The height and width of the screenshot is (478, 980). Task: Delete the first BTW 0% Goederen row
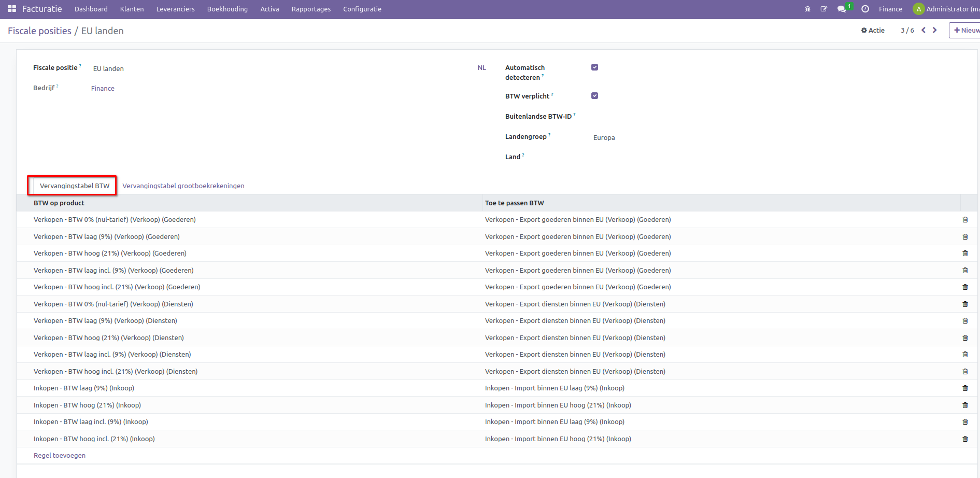pyautogui.click(x=965, y=220)
